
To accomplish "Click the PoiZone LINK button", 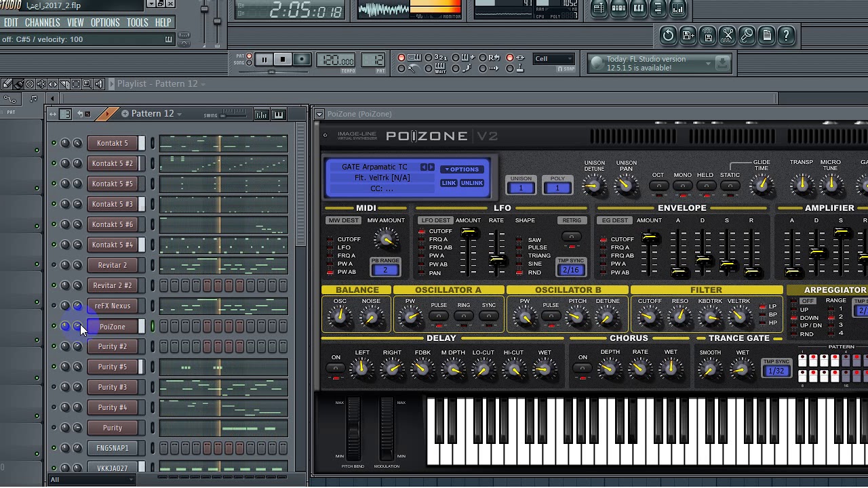I will pos(449,183).
